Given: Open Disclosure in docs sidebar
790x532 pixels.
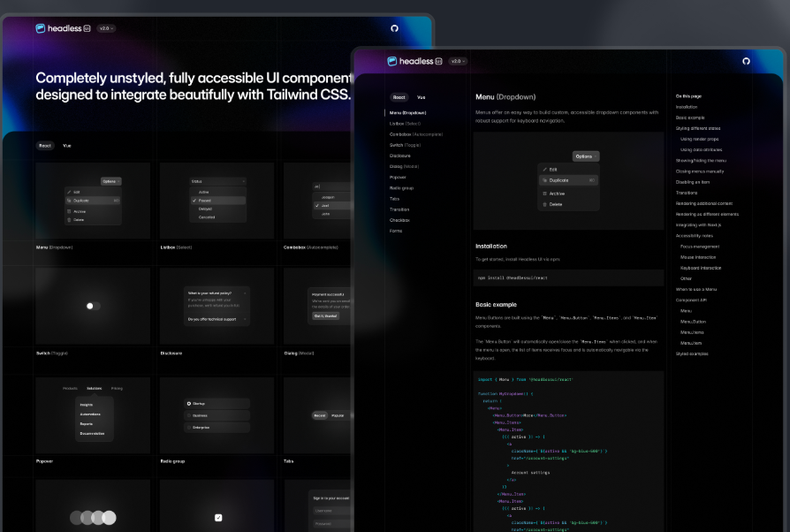Looking at the screenshot, I should point(400,156).
